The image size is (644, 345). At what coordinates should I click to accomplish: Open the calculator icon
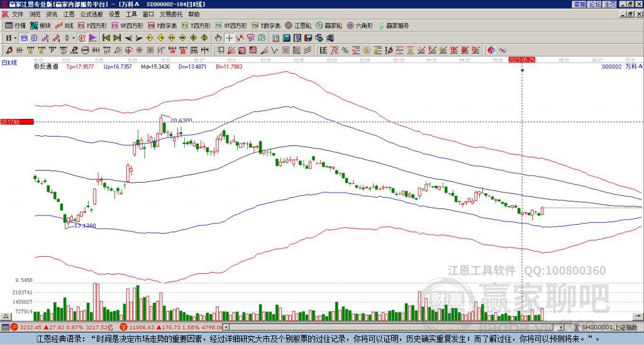287,38
